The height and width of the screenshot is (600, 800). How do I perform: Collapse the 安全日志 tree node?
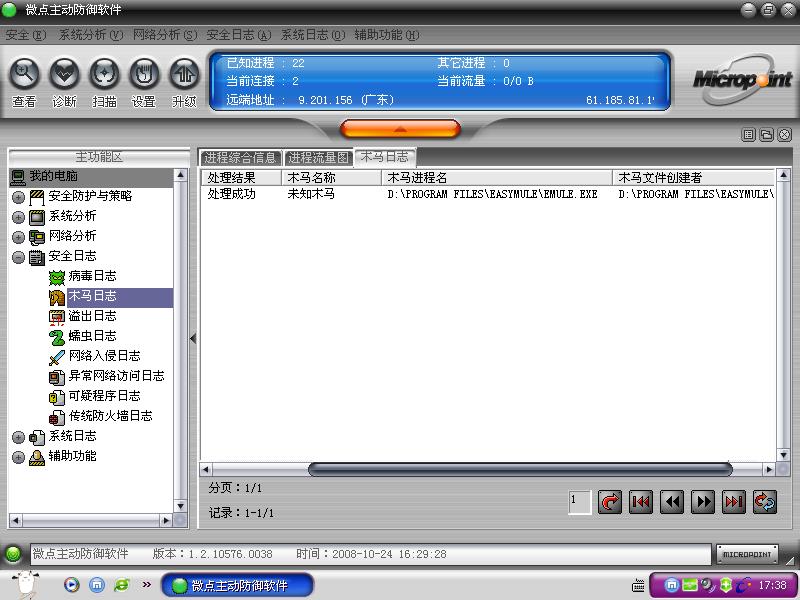point(18,257)
